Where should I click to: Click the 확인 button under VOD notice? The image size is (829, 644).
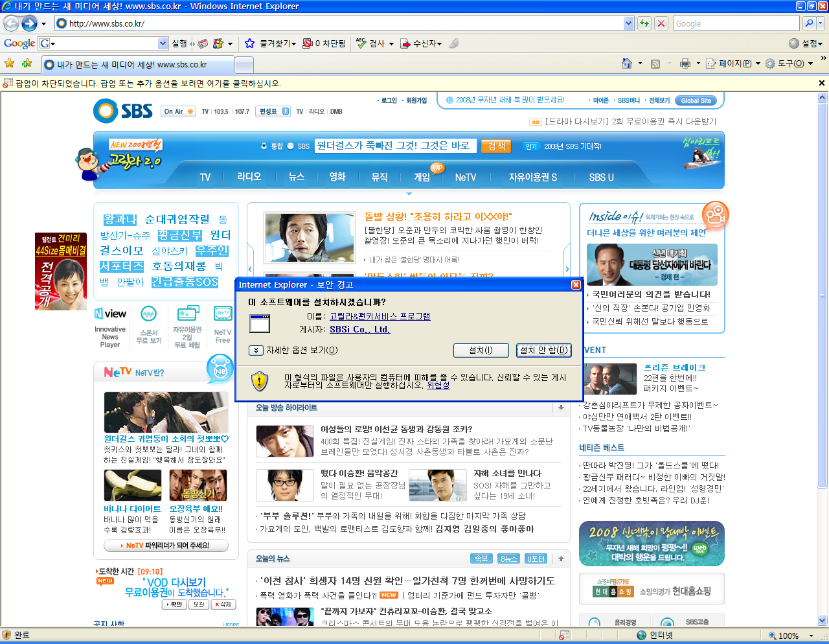point(174,604)
